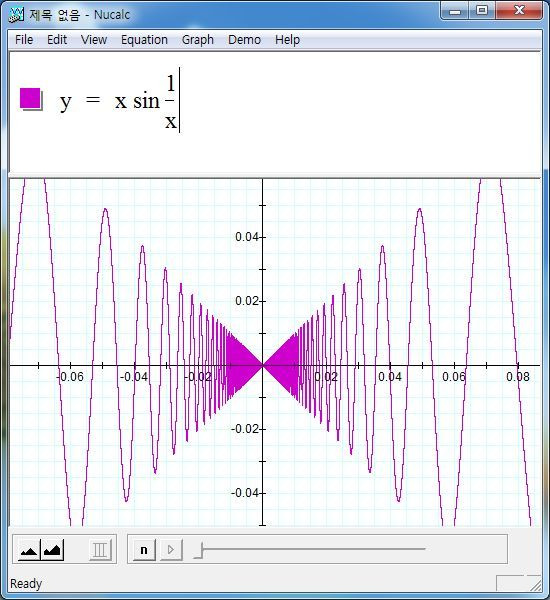This screenshot has height=600, width=550.
Task: Click the zoom in large-mountains icon
Action: (52, 550)
